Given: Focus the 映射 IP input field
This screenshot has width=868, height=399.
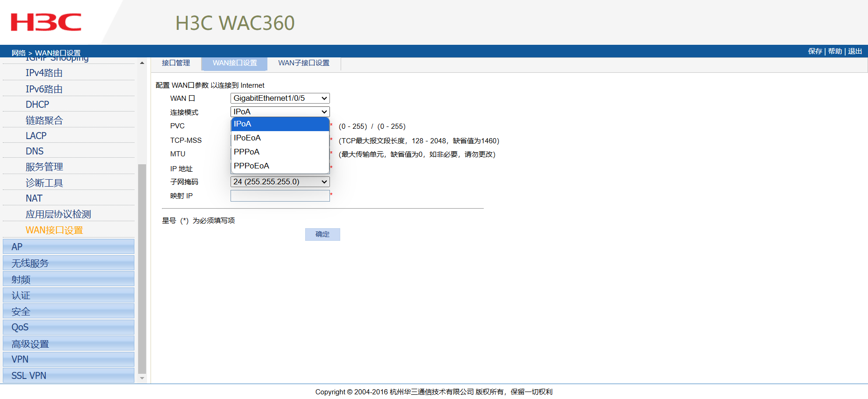Looking at the screenshot, I should point(280,196).
